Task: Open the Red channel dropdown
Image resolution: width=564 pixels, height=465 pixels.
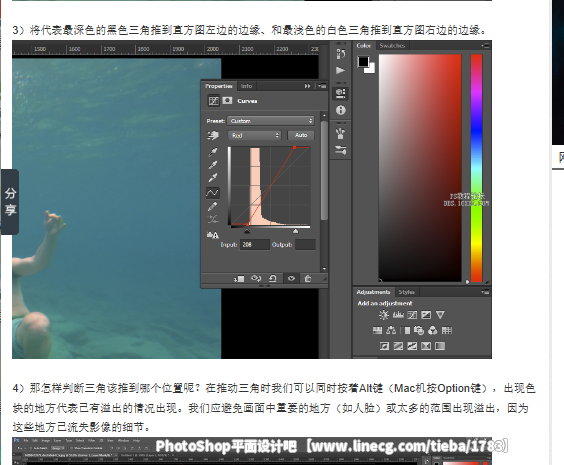Action: (x=254, y=136)
